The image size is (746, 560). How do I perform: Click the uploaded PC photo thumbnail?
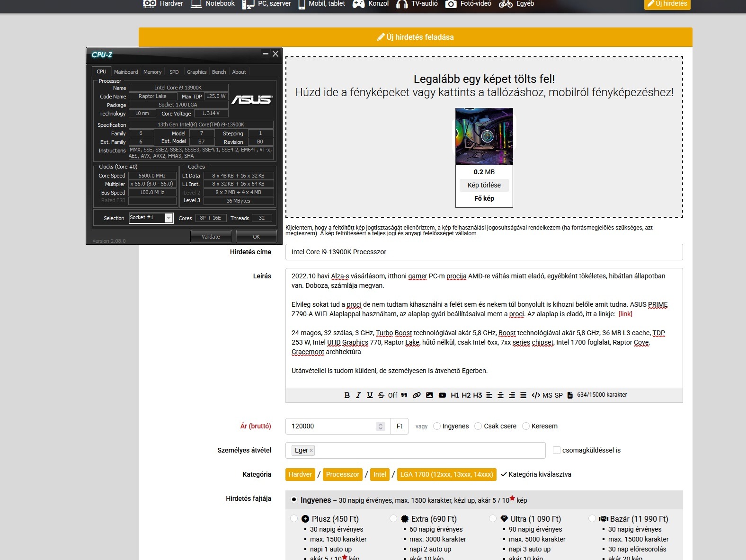point(484,137)
